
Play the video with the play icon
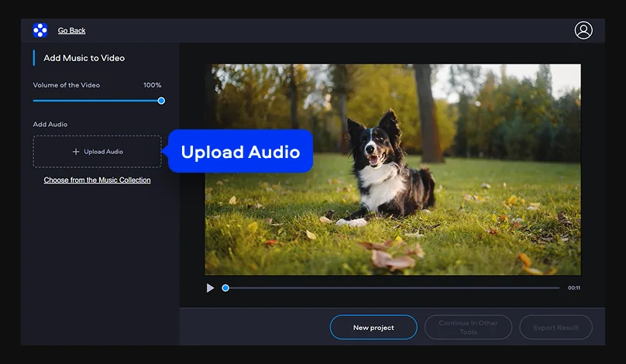210,288
